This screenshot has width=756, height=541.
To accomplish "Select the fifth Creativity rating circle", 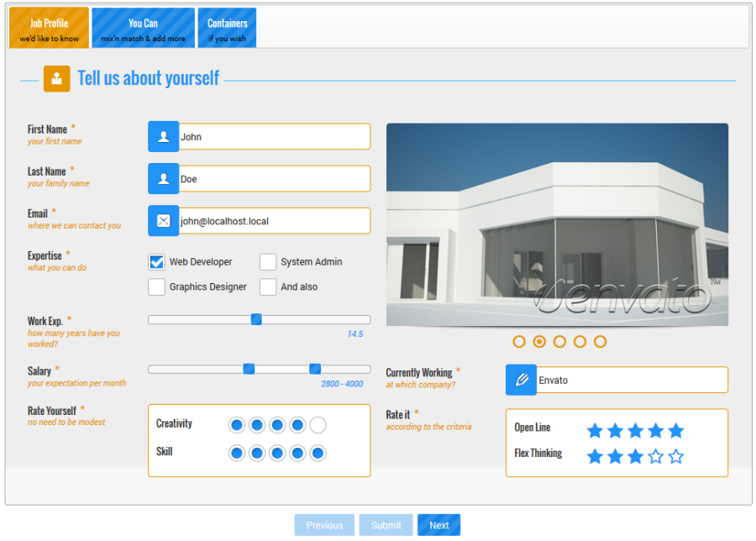I will tap(318, 425).
